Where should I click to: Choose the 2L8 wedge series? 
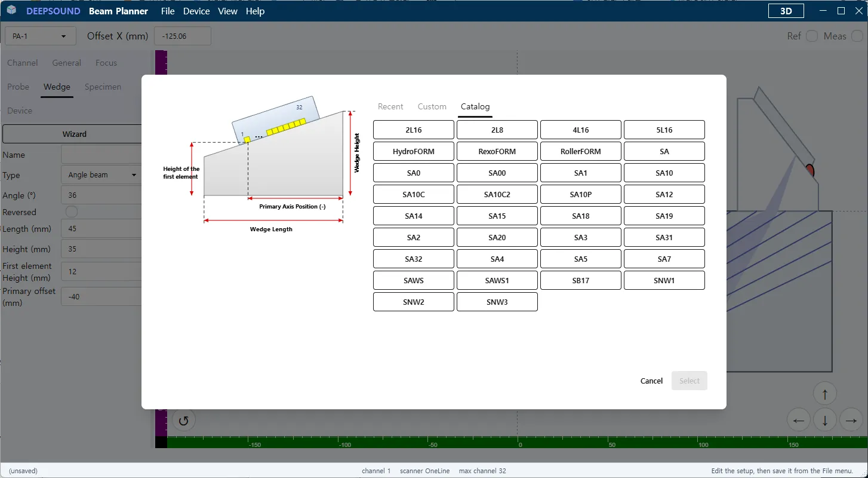[497, 130]
